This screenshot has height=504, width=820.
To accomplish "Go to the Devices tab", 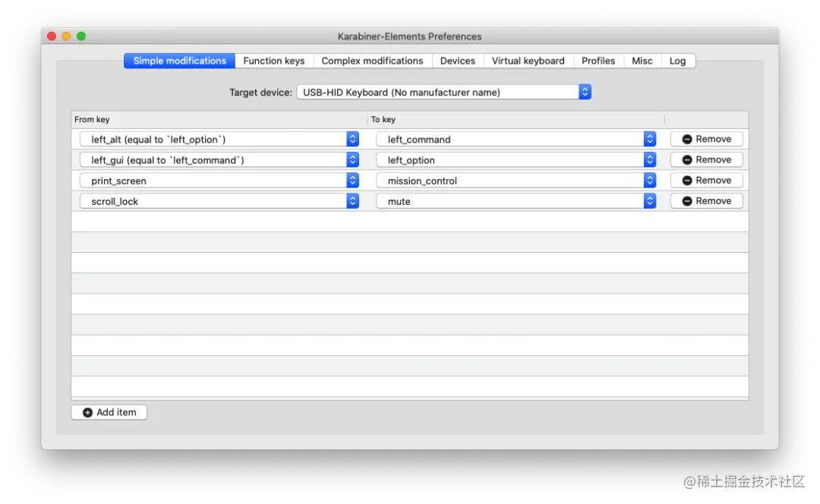I will point(458,61).
